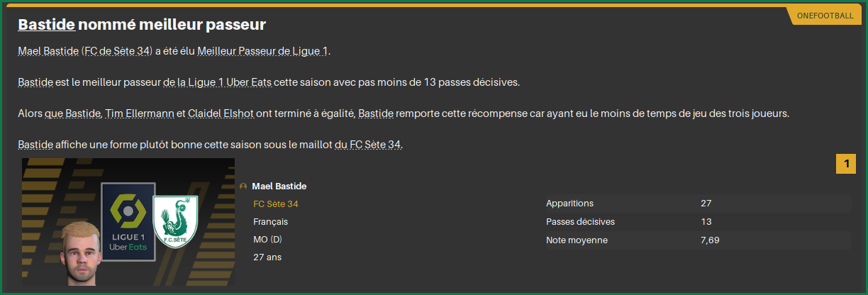
Task: Select the Apparitions stat row
Action: (x=696, y=204)
